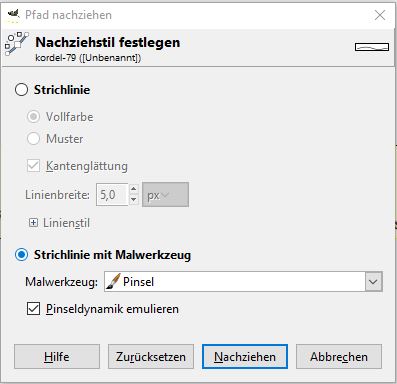Click the Abbrechen button

[x=339, y=357]
